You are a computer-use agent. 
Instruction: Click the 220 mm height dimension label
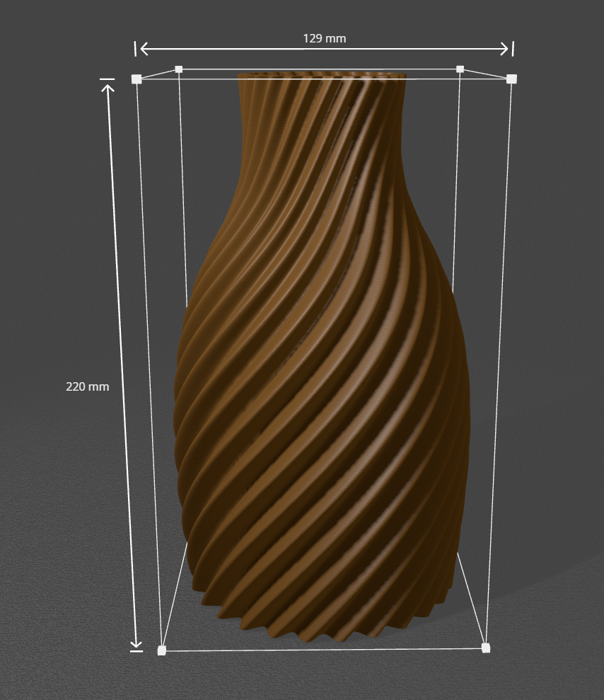87,386
